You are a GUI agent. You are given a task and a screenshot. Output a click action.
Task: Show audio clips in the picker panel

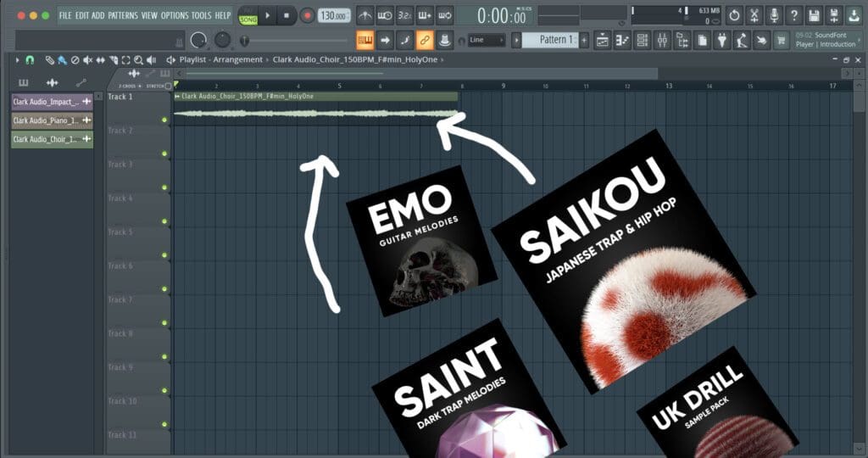coord(52,83)
